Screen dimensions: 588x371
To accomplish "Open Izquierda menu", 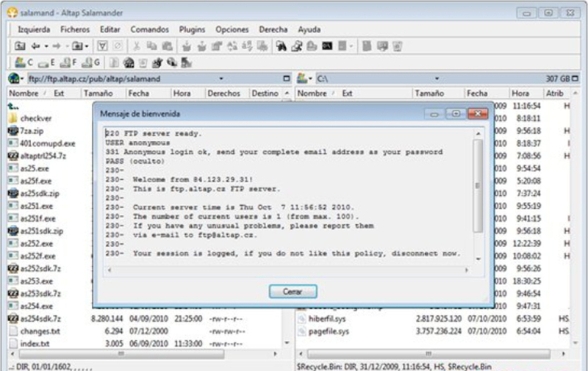I will click(34, 29).
